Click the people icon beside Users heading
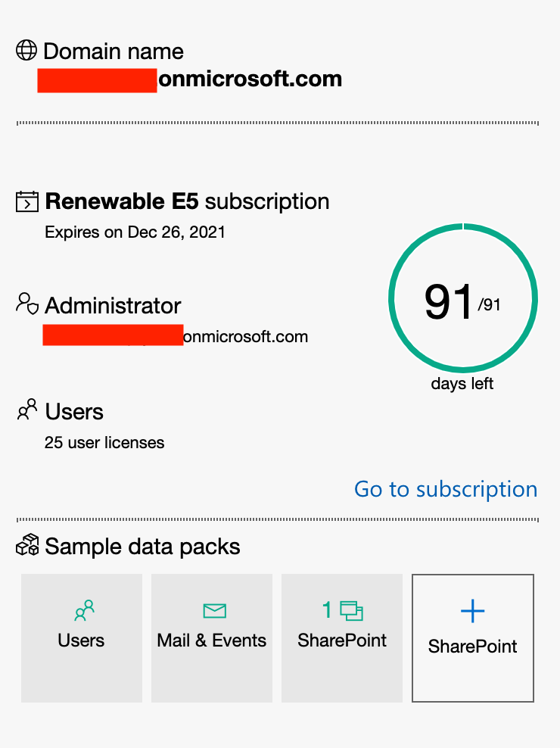This screenshot has width=560, height=748. 27,410
